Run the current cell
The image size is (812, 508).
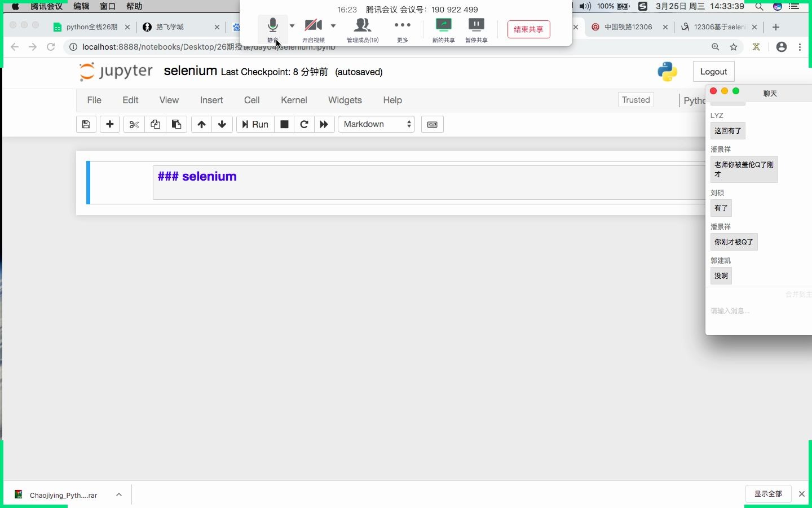coord(255,124)
